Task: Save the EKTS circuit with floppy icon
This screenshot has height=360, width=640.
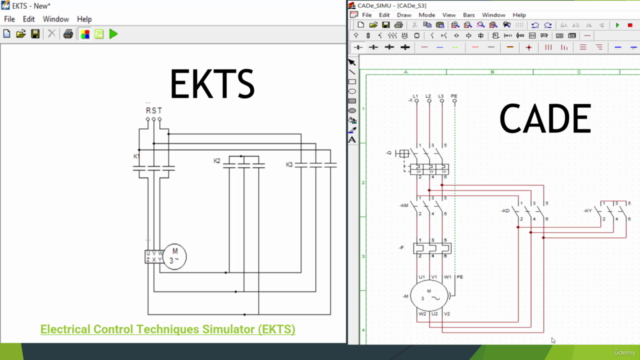Action: pyautogui.click(x=36, y=34)
